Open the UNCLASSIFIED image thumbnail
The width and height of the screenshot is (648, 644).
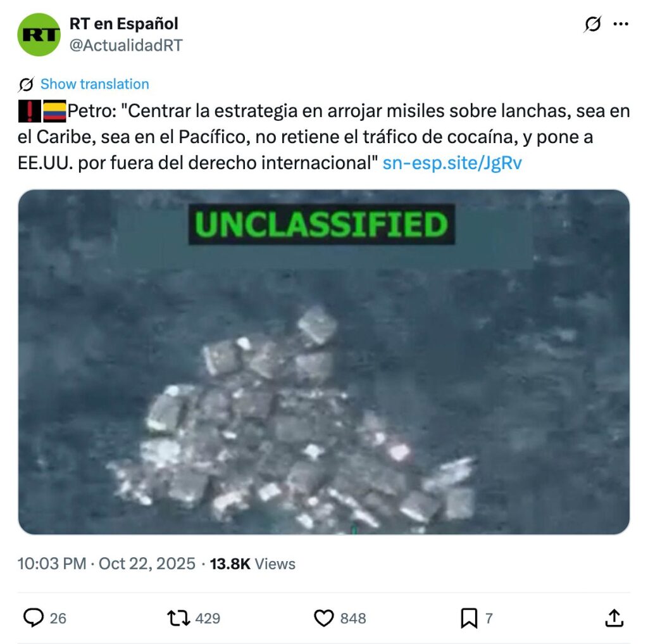coord(323,362)
